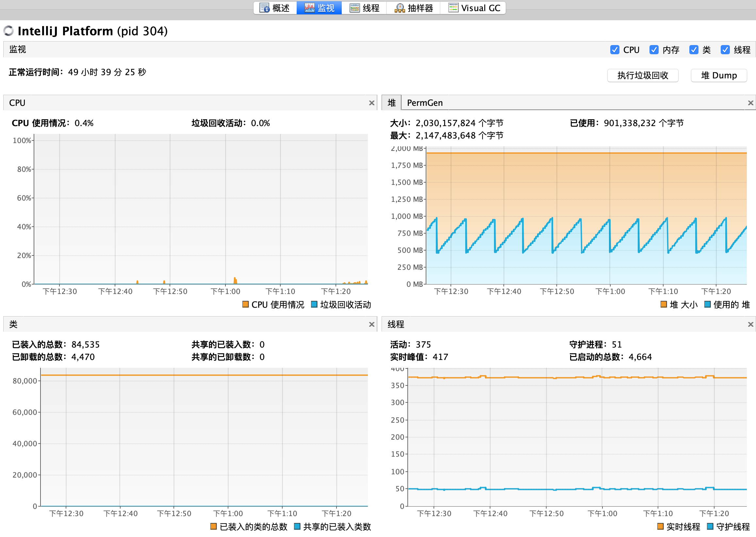Select the 堆 (Heap) memory tab
This screenshot has height=537, width=756.
click(392, 103)
